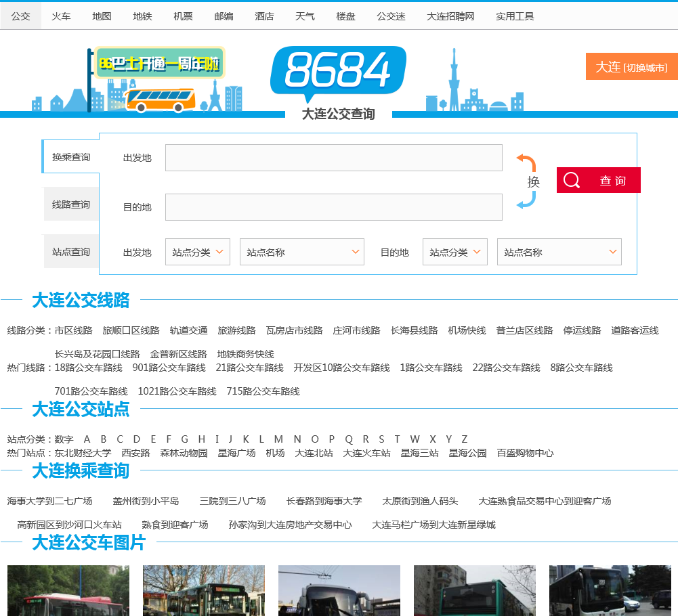Open the 停运线路 link
The height and width of the screenshot is (616, 678).
pos(582,330)
